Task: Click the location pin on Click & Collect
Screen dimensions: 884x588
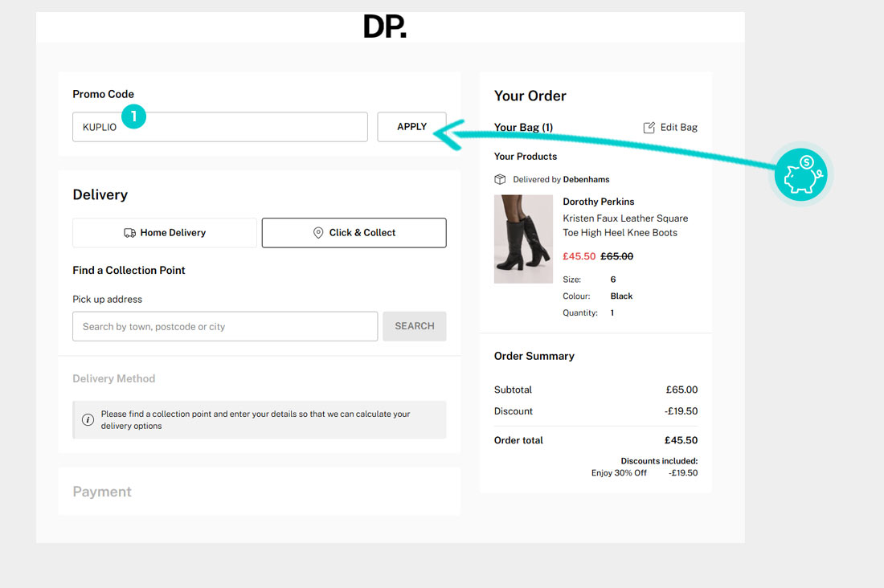Action: [x=318, y=232]
